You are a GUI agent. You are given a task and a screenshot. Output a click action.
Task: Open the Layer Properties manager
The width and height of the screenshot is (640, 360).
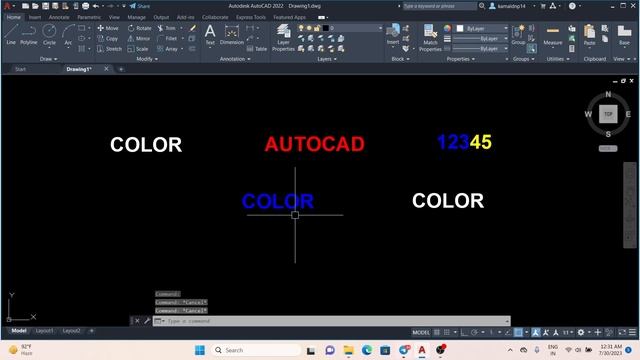click(283, 38)
